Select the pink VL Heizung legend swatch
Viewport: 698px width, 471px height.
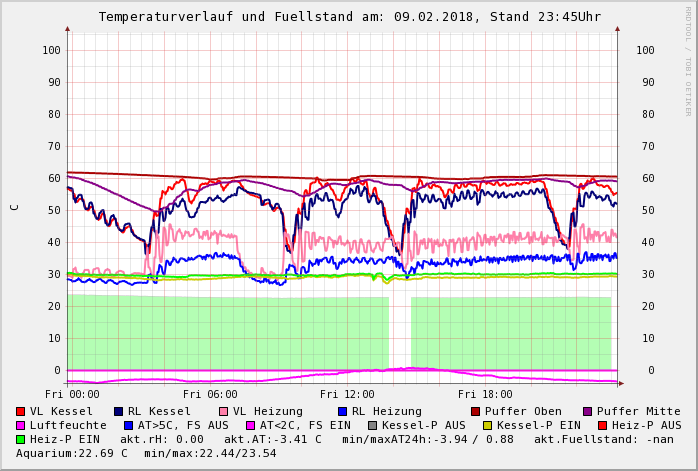224,411
